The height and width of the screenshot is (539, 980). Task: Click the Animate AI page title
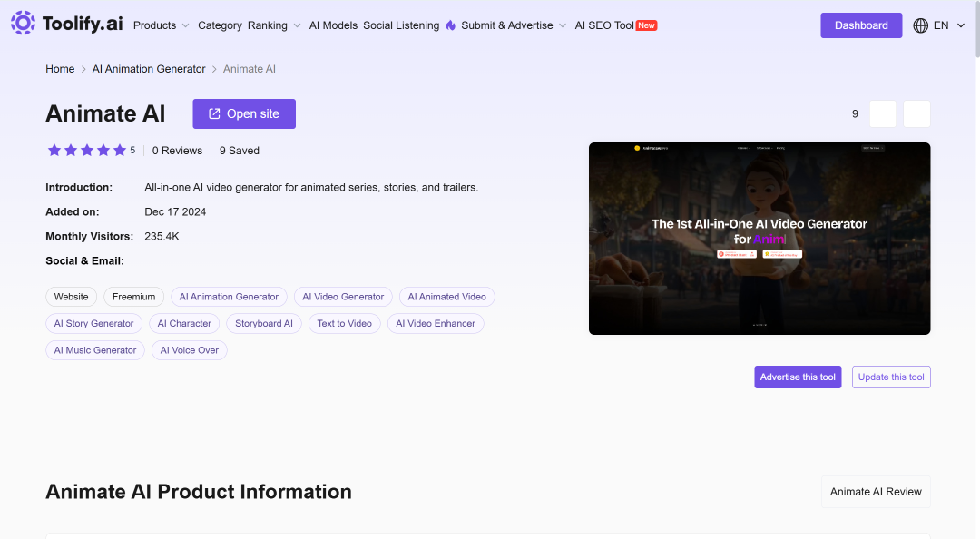105,113
